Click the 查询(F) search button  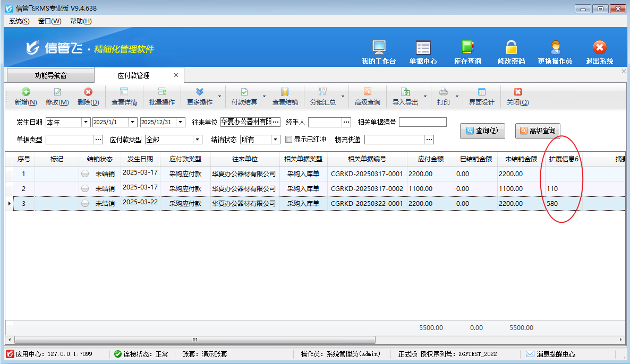pos(482,131)
